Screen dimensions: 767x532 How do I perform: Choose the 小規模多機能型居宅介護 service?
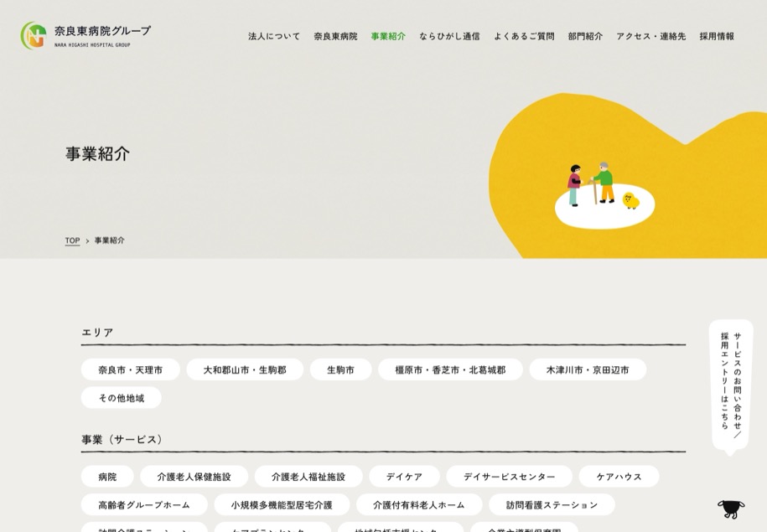[x=282, y=504]
